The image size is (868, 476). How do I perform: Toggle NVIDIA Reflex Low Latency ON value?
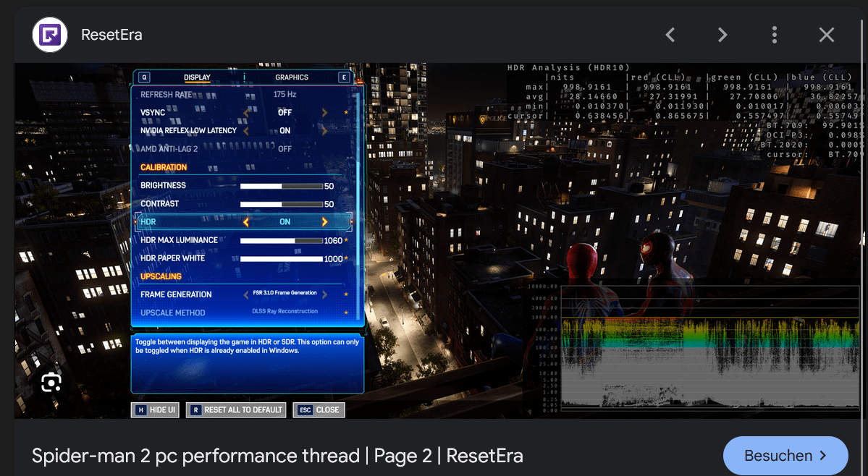coord(285,130)
